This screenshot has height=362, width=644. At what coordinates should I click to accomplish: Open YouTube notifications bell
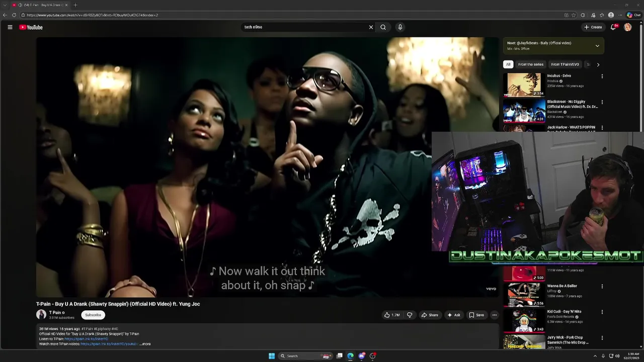coord(613,27)
